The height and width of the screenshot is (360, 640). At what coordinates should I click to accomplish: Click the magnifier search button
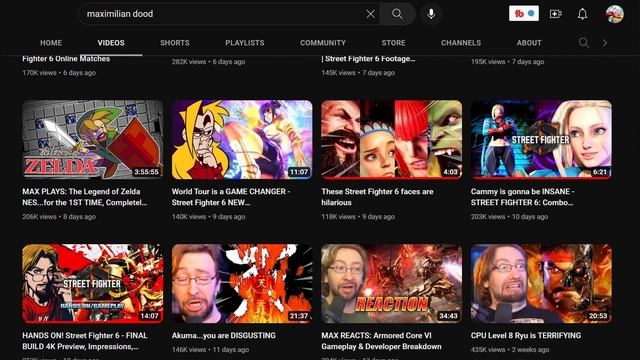coord(397,14)
